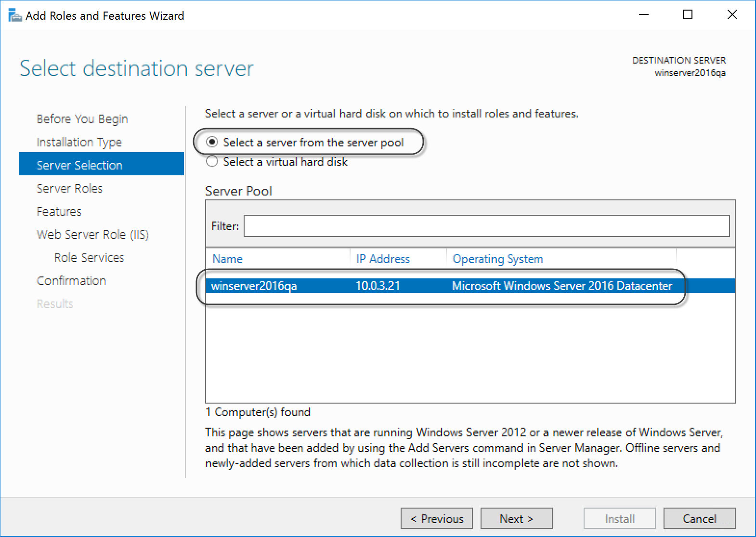Viewport: 756px width, 537px height.
Task: Click the Next button
Action: [516, 518]
